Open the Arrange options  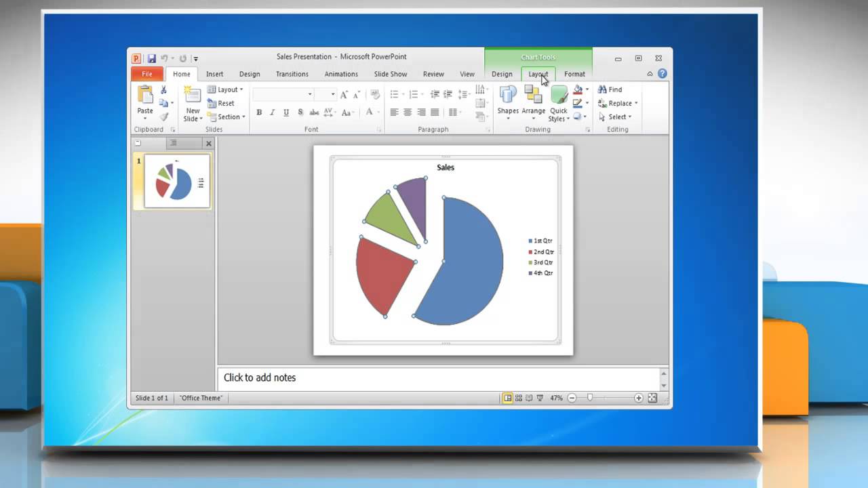(533, 103)
